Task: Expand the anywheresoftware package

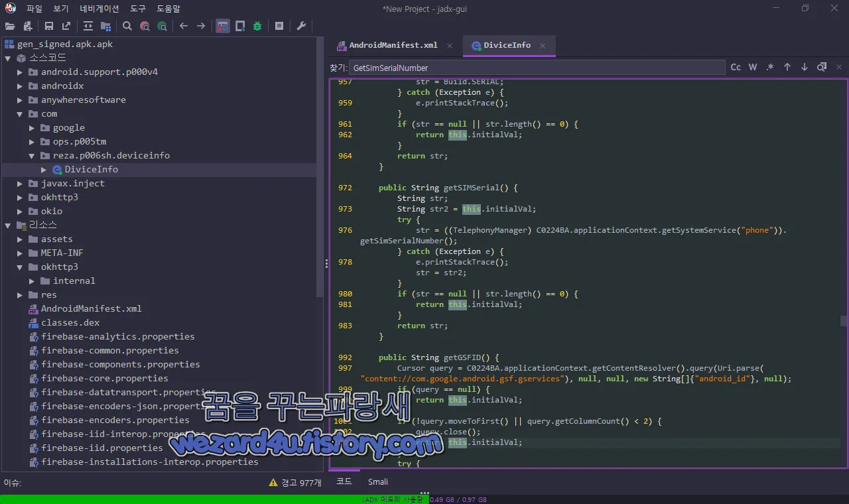Action: click(x=20, y=100)
